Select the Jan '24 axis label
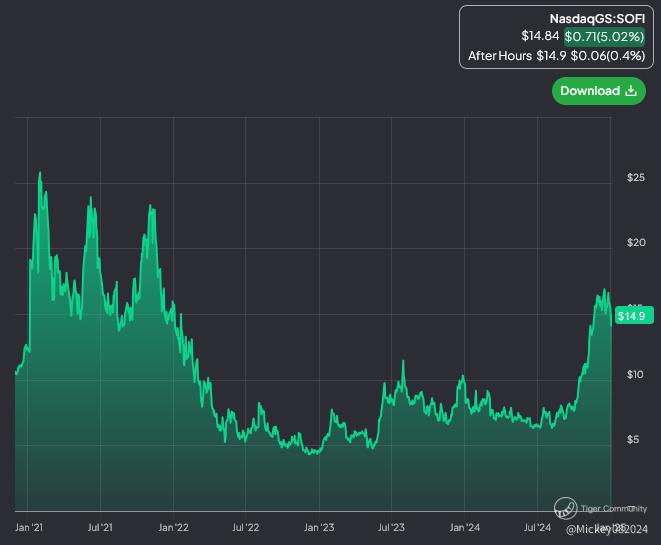The image size is (661, 545). coord(465,527)
